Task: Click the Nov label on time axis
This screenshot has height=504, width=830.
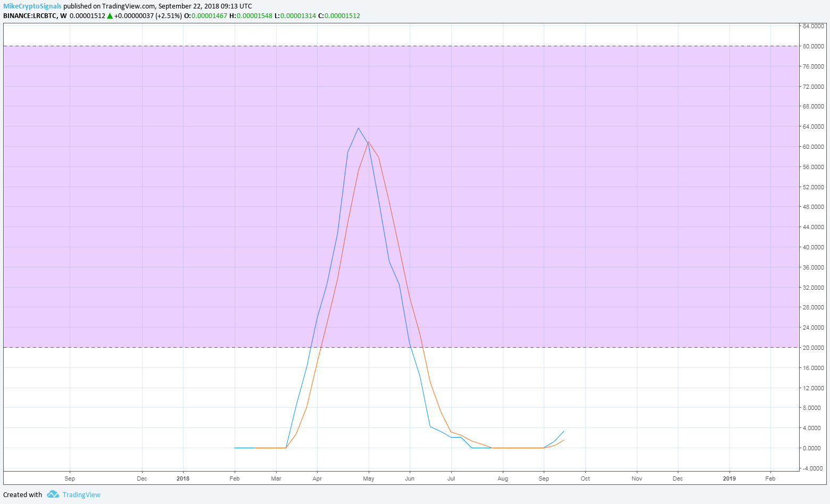Action: (x=637, y=478)
